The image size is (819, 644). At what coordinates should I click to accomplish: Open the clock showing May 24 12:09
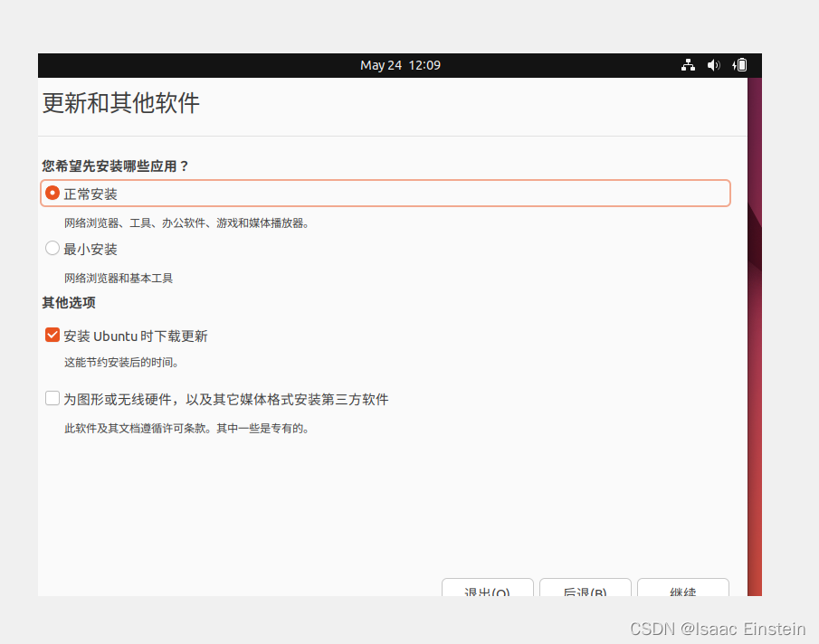coord(400,65)
